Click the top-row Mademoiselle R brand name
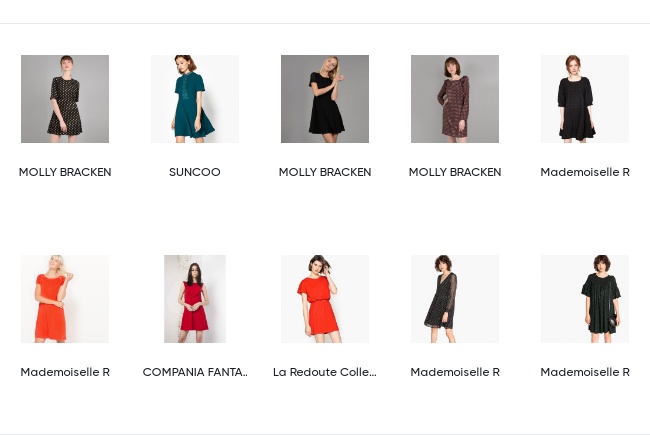650x435 pixels. (585, 172)
